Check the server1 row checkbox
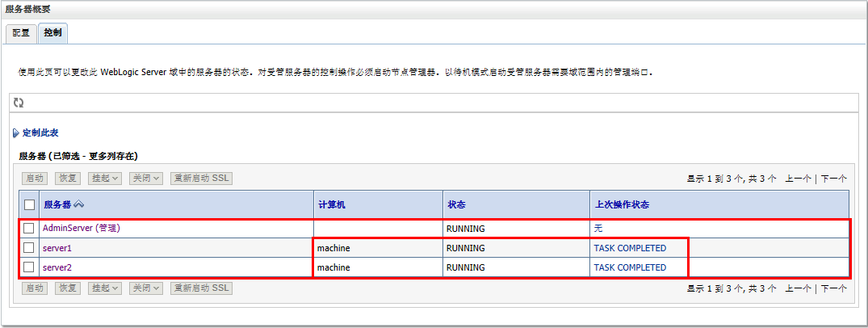Screen dimensions: 868x328 (29, 248)
